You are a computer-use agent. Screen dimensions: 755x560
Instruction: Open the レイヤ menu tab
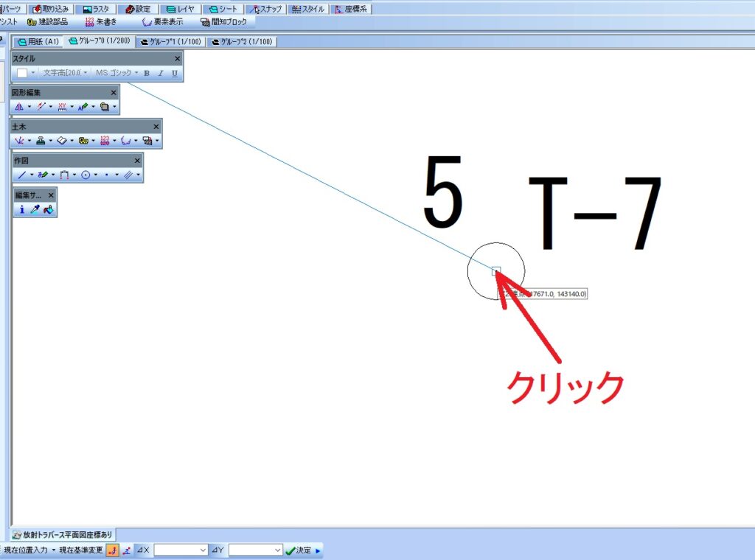click(x=180, y=10)
